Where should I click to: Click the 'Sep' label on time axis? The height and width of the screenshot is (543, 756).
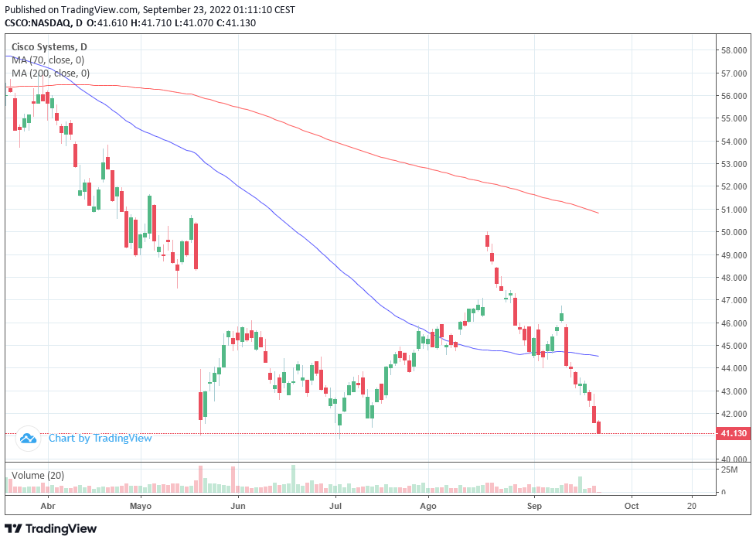tap(534, 506)
